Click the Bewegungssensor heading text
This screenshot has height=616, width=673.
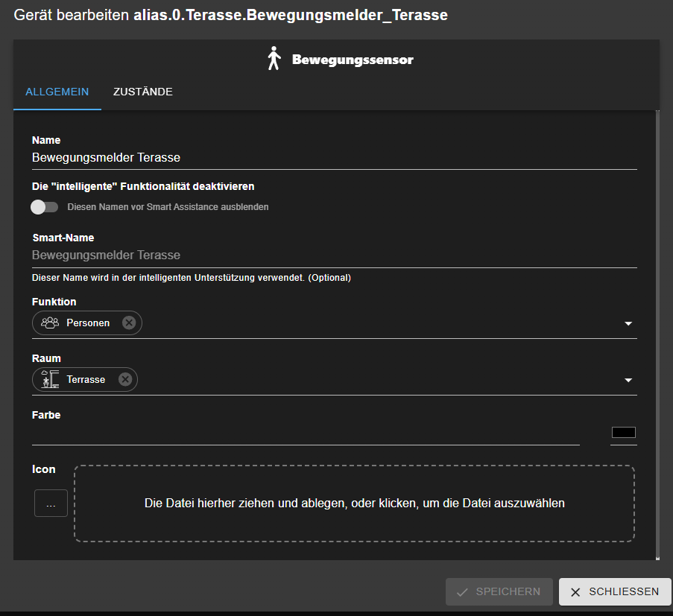point(353,59)
